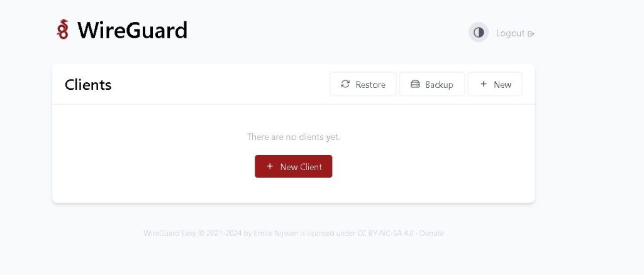Toggle the dark/light theme icon
Image resolution: width=644 pixels, height=275 pixels.
(479, 33)
